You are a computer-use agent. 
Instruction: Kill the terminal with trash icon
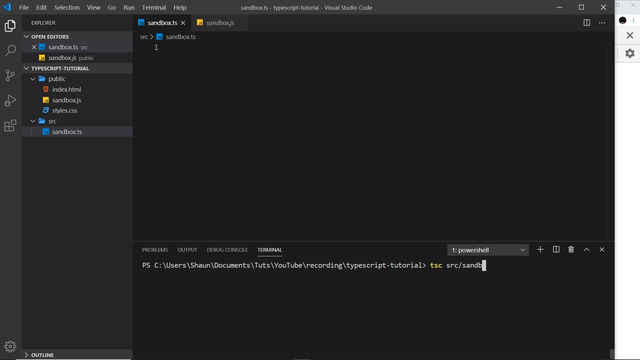571,249
